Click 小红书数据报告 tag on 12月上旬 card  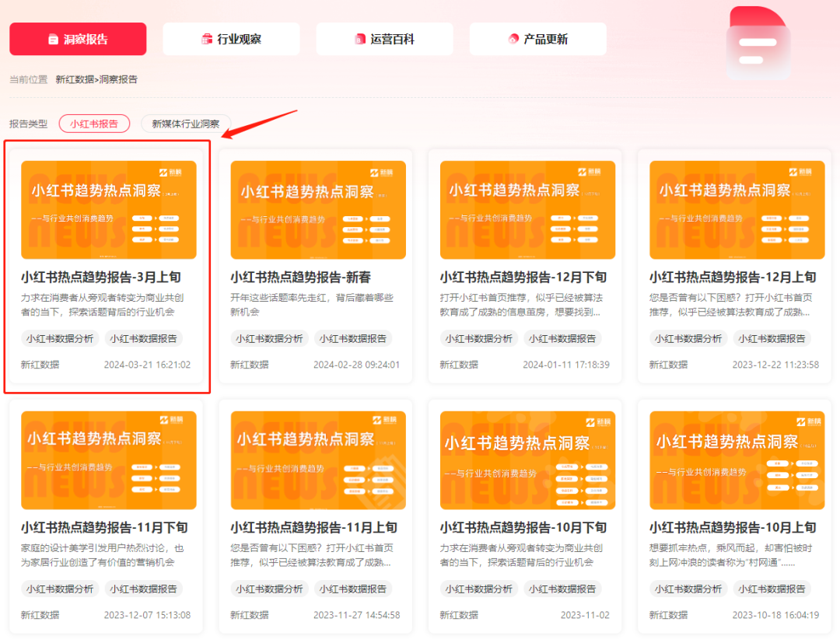772,339
